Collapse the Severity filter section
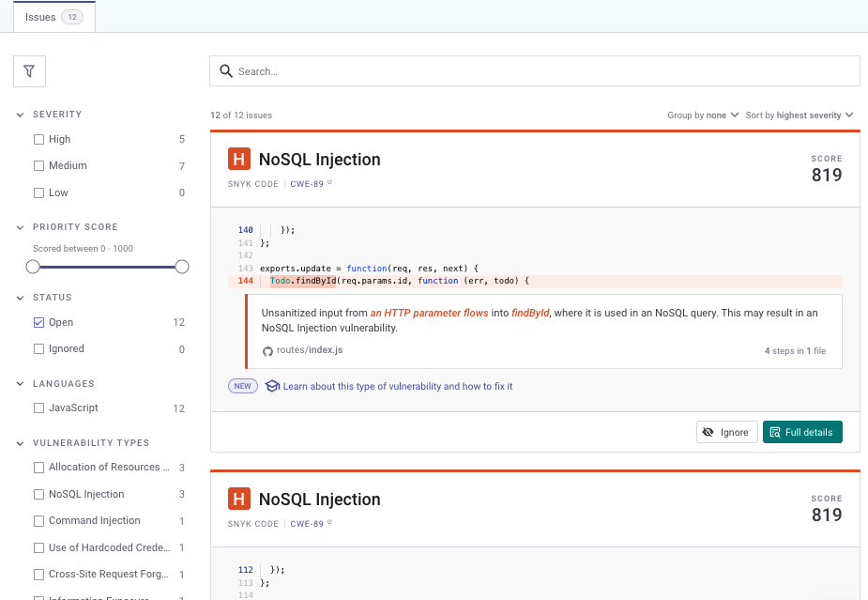The width and height of the screenshot is (868, 600). pyautogui.click(x=21, y=115)
